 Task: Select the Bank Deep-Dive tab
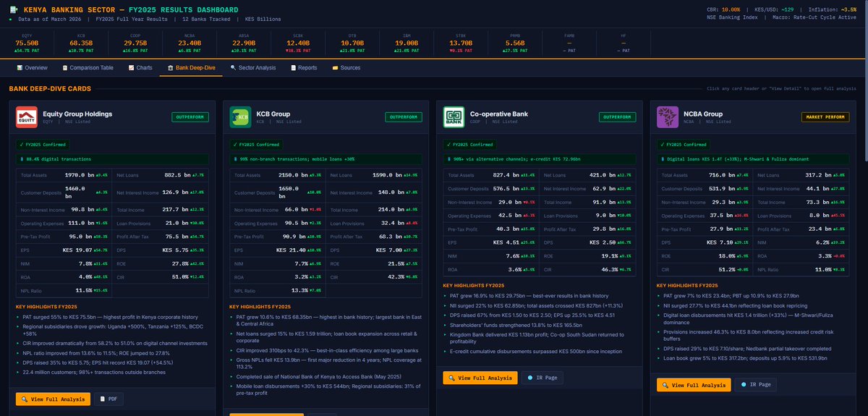pyautogui.click(x=191, y=67)
